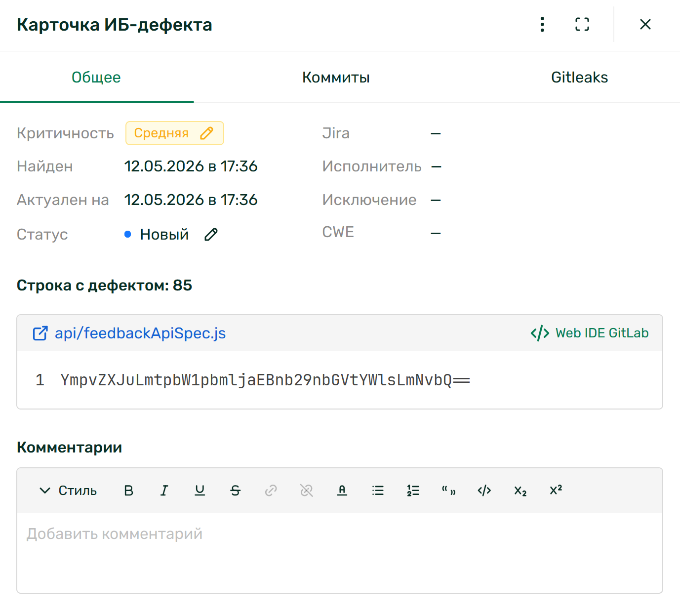Click the Карточка ИБ-дефекта title

point(115,25)
